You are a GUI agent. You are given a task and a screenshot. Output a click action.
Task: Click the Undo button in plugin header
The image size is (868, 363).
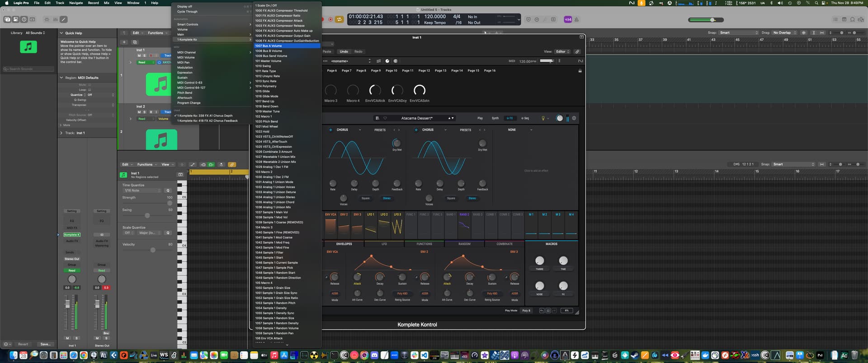pyautogui.click(x=344, y=51)
